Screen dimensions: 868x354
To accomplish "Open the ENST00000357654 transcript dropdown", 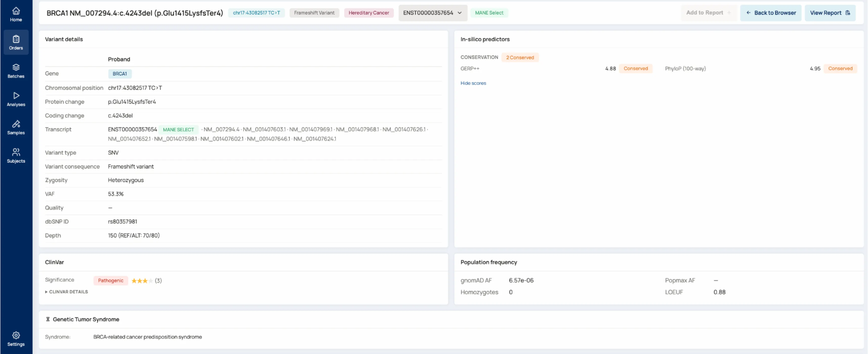I will point(433,13).
